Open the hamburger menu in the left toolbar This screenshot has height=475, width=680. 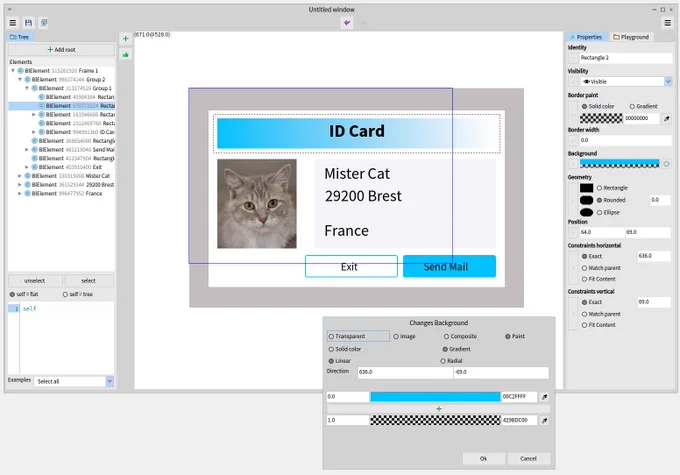(13, 23)
